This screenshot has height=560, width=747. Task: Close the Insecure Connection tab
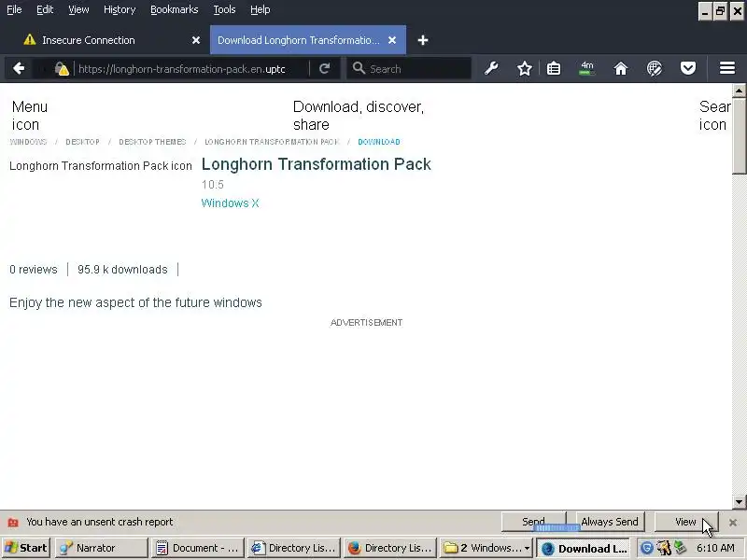click(196, 40)
